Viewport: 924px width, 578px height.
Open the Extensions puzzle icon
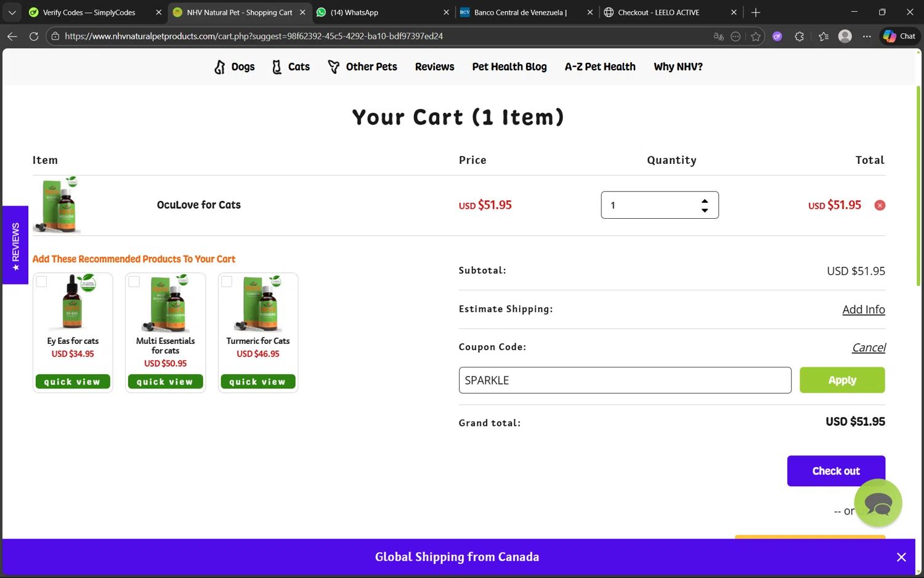pos(800,36)
